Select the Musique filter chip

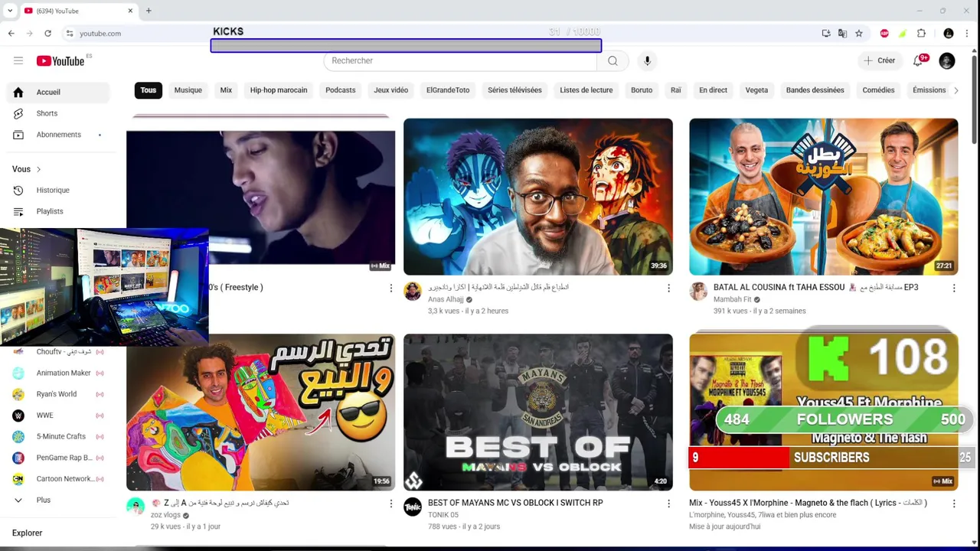188,90
